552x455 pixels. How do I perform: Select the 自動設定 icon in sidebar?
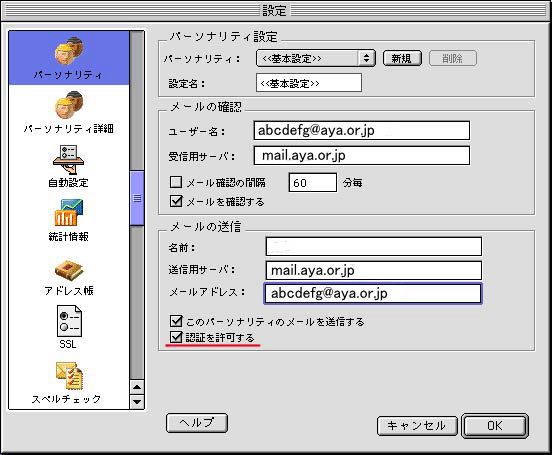[x=69, y=159]
